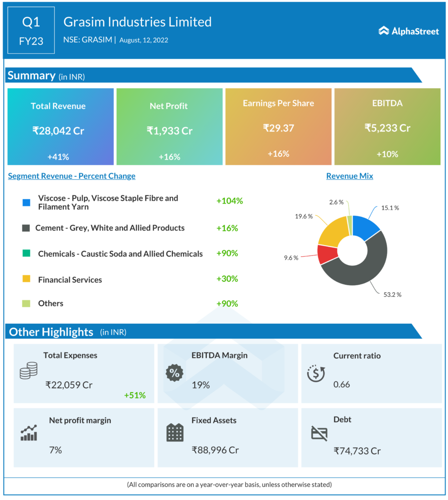Click the Fixed Assets building icon
The width and height of the screenshot is (448, 500).
coord(175,433)
